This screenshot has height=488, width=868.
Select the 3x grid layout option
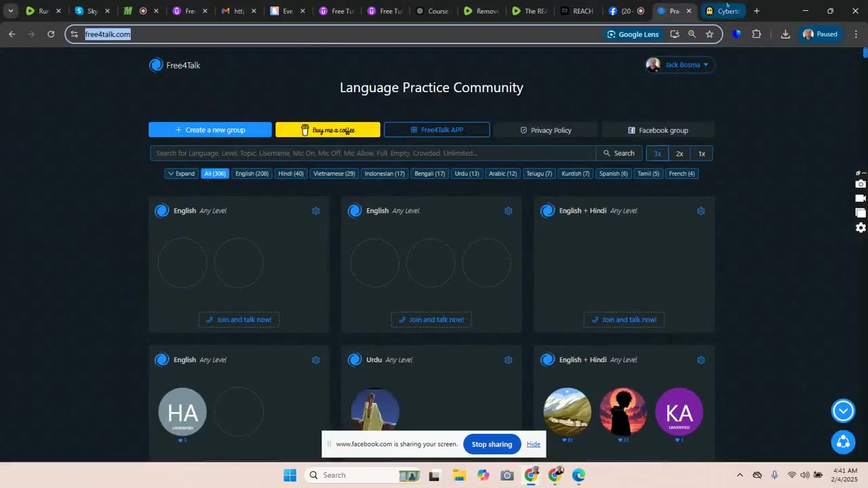click(657, 154)
